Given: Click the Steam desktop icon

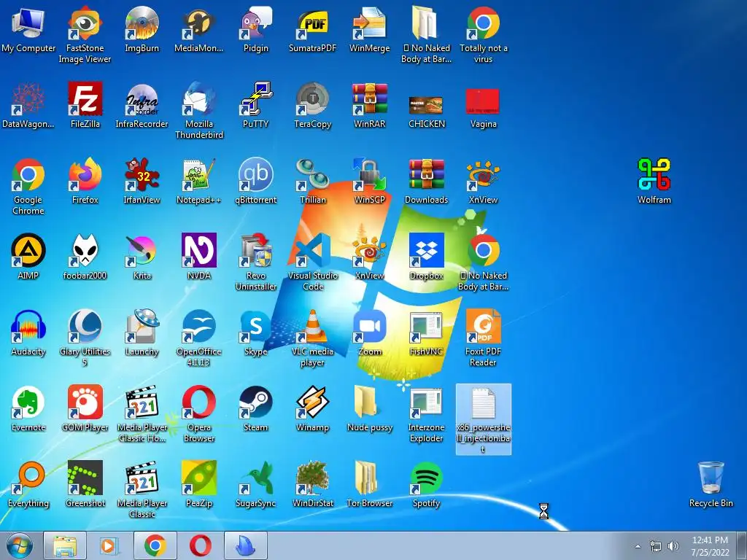Looking at the screenshot, I should (x=256, y=408).
